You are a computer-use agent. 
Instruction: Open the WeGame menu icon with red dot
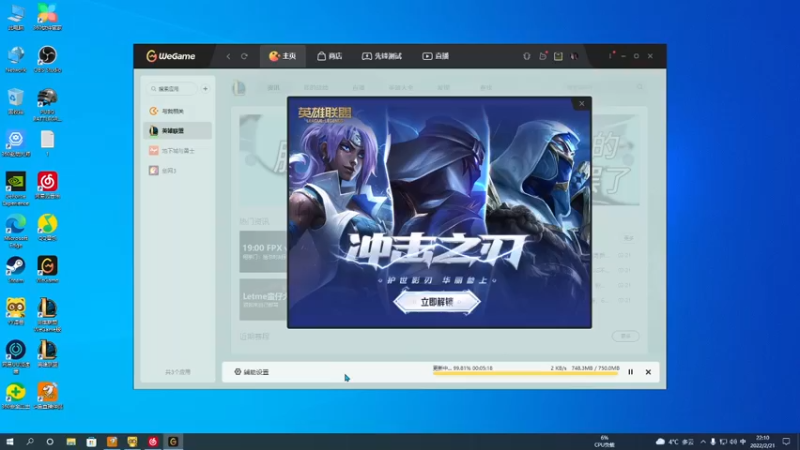[x=611, y=56]
